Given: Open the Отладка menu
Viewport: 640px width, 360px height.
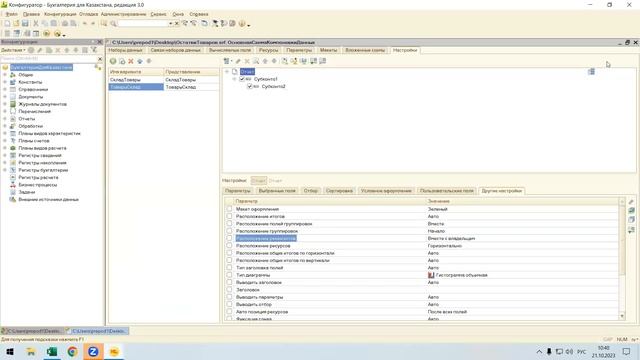Looking at the screenshot, I should click(89, 14).
